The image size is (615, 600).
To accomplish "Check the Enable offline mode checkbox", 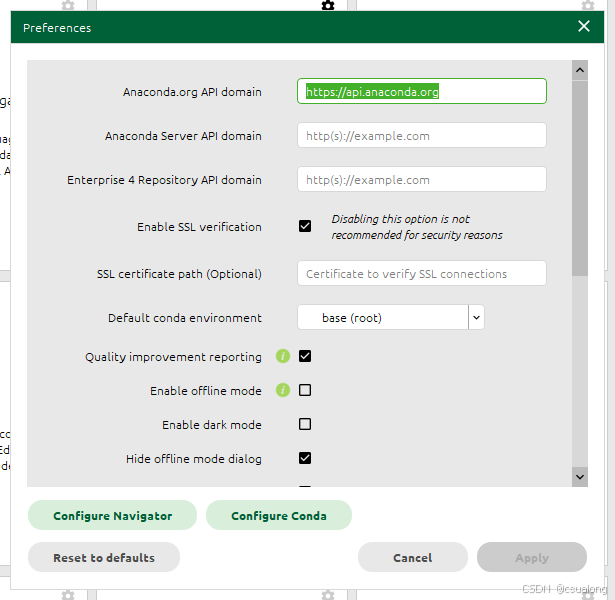I will (305, 390).
